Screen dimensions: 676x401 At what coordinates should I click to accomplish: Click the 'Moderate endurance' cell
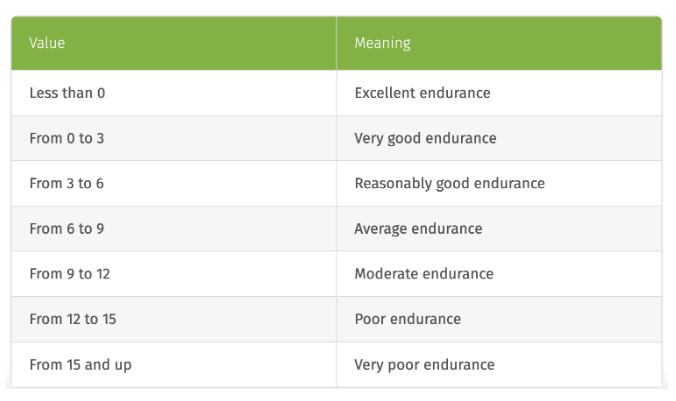point(499,274)
